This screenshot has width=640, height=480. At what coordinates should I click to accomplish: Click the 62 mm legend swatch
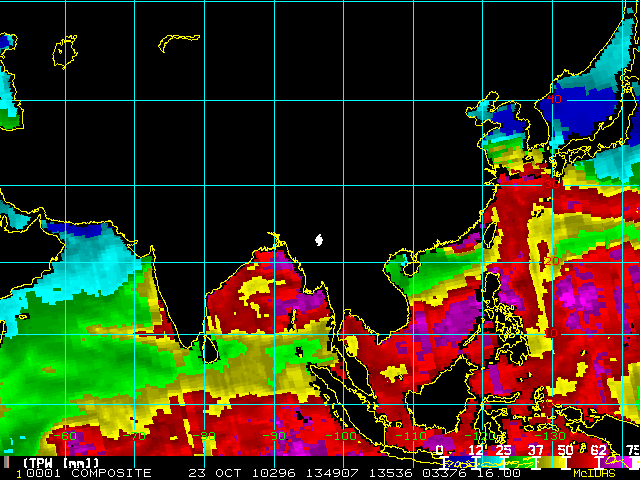coord(601,462)
